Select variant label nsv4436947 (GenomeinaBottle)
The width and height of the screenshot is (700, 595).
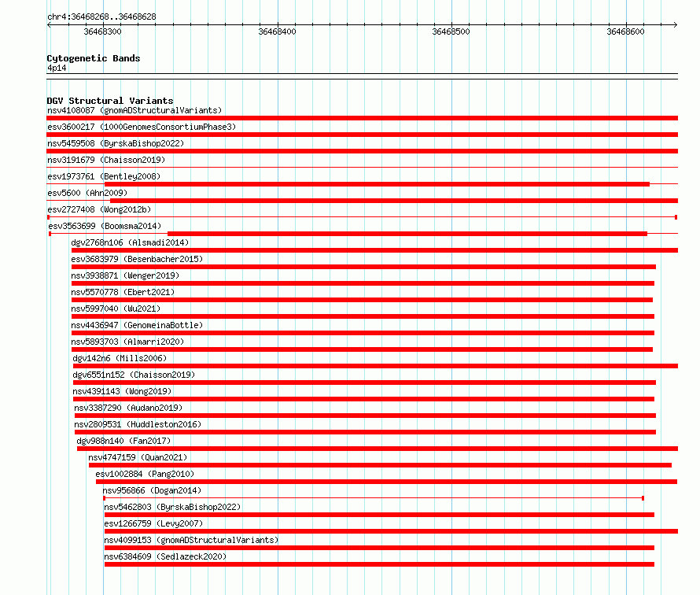coord(137,325)
